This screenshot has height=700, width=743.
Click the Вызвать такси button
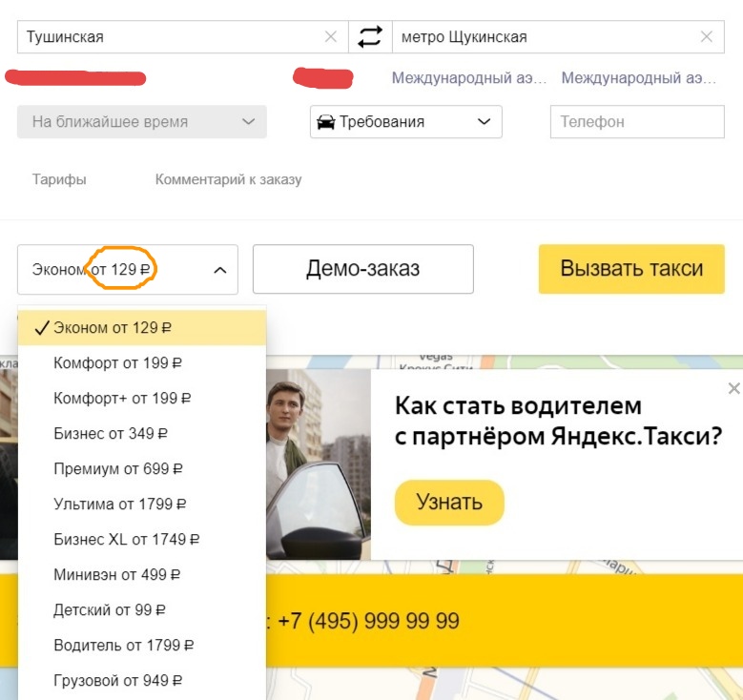pos(631,269)
